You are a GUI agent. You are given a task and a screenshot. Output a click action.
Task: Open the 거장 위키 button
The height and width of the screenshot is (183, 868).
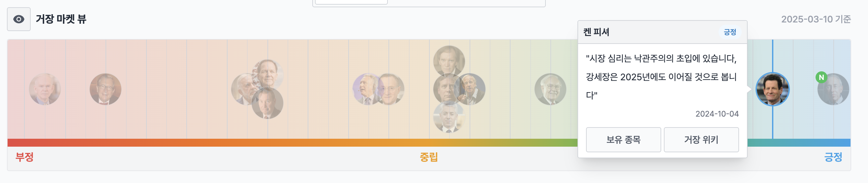701,139
